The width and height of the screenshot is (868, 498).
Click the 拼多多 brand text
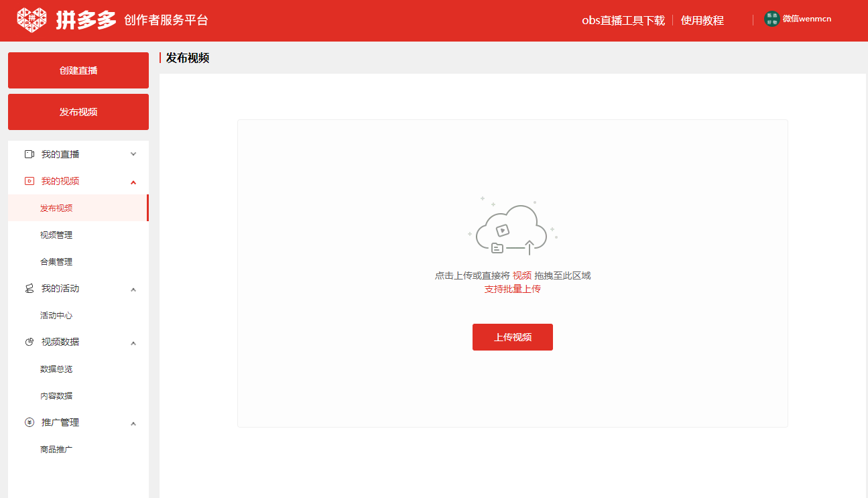pos(86,20)
